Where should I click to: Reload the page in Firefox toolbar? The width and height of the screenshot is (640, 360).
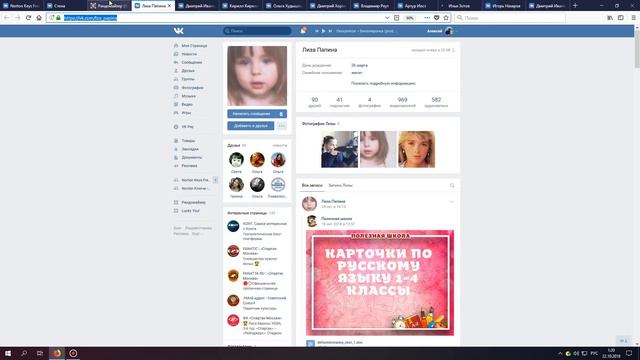click(x=28, y=18)
